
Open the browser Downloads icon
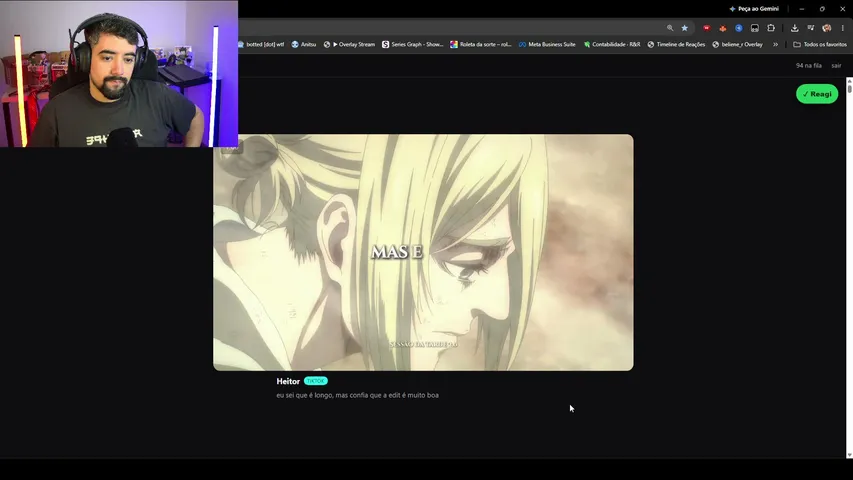794,28
